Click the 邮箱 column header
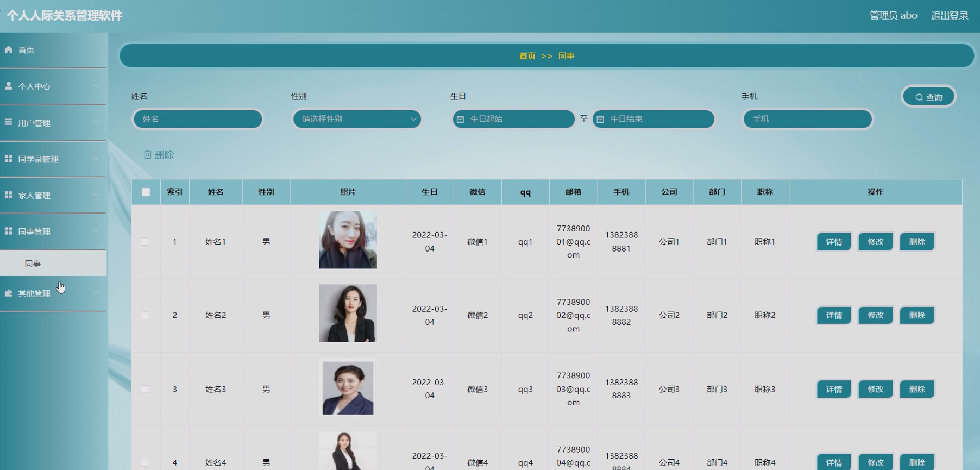 pos(573,192)
